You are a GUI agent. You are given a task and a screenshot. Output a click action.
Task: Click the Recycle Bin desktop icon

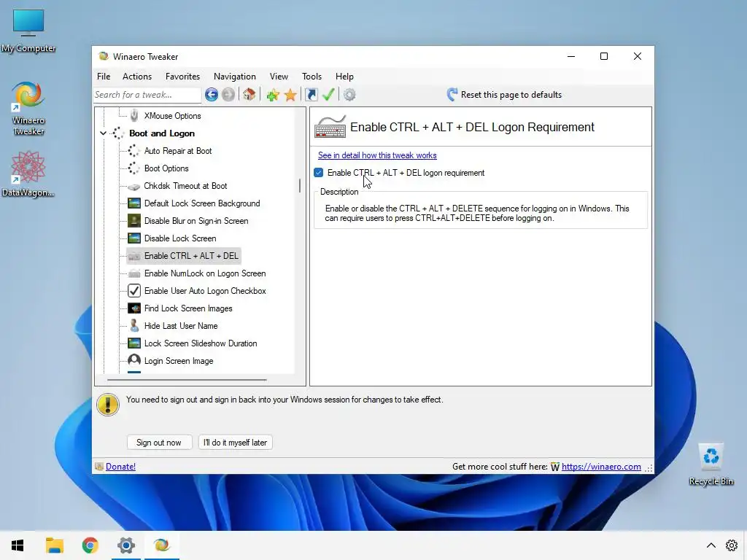711,456
